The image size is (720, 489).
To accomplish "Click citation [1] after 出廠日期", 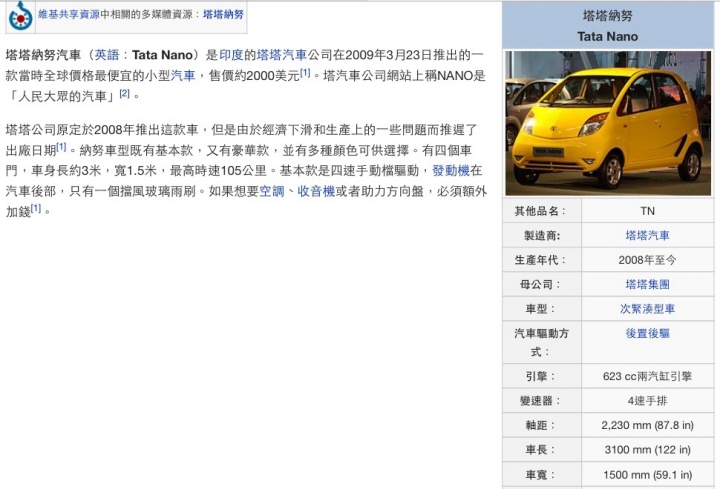I will pyautogui.click(x=61, y=146).
